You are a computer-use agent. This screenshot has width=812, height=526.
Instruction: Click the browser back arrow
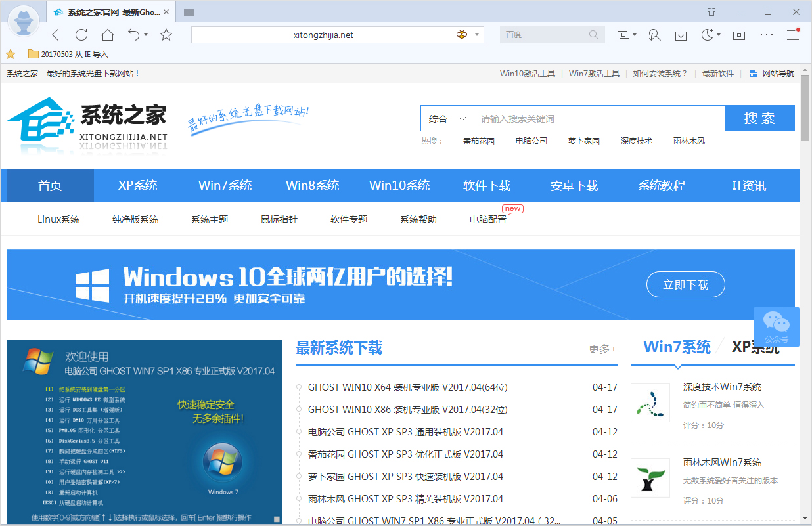pos(55,35)
